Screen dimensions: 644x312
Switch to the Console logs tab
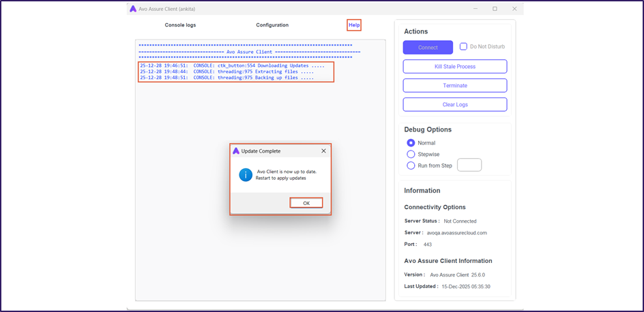(180, 25)
